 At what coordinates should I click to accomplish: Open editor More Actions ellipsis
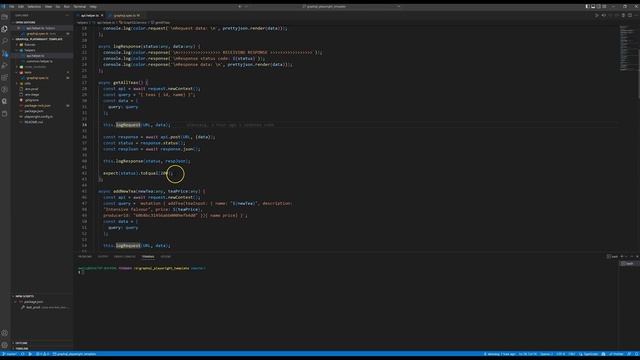click(636, 16)
